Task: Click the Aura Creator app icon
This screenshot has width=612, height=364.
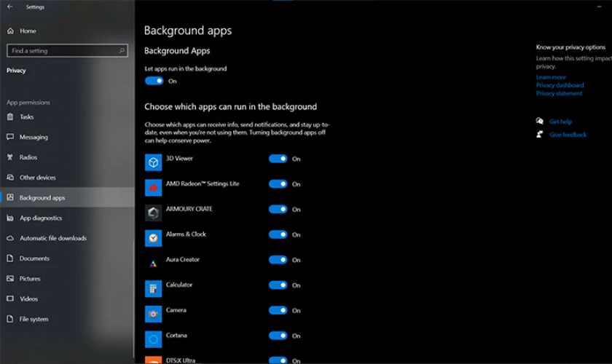Action: 153,264
